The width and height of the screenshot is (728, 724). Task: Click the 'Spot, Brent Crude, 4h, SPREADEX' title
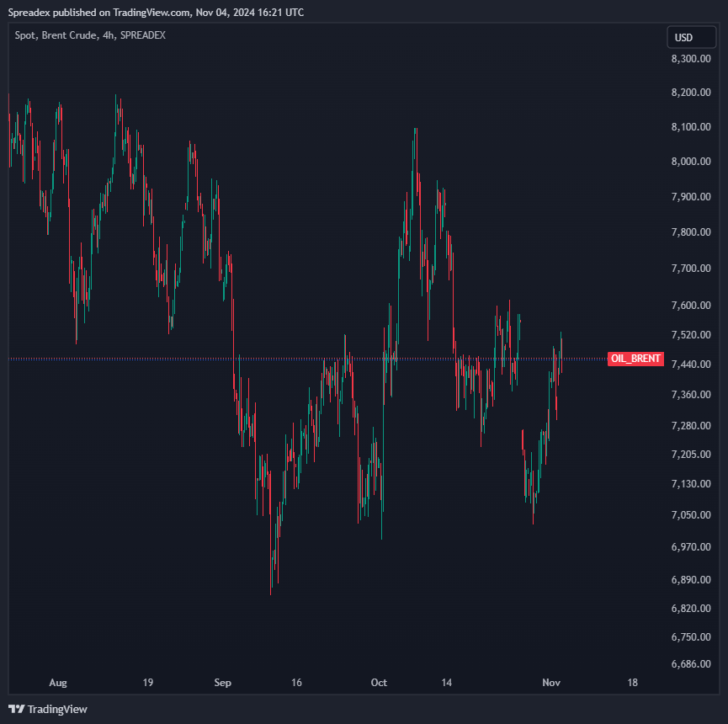[x=90, y=35]
